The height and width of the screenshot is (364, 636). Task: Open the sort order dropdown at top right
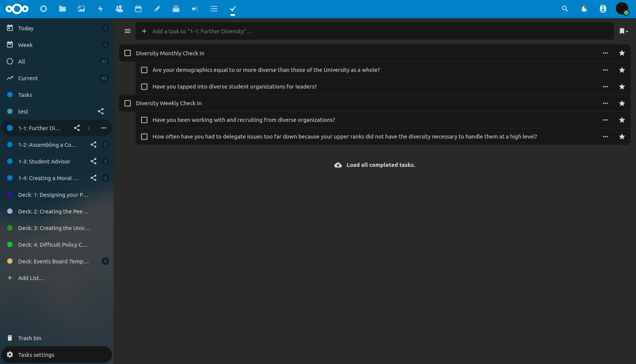(623, 31)
